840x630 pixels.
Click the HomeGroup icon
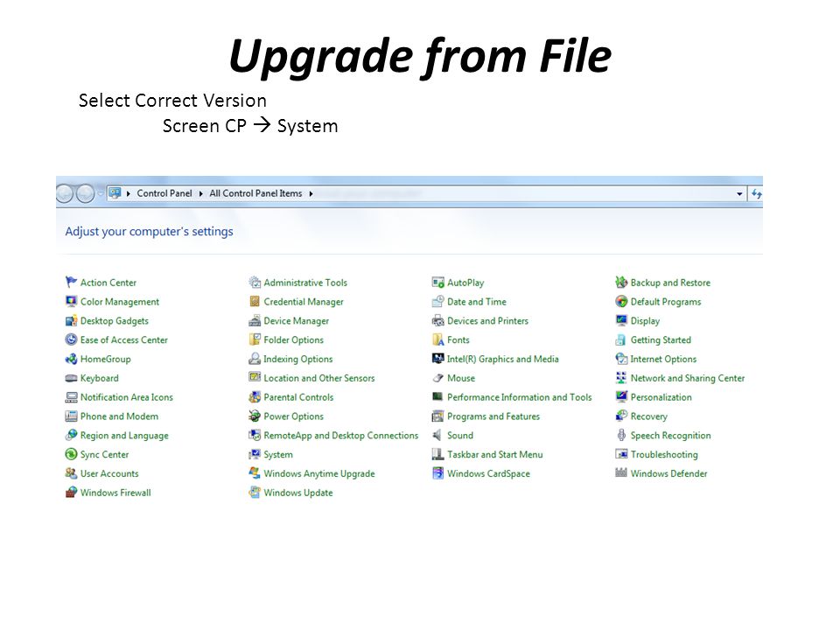tap(71, 359)
